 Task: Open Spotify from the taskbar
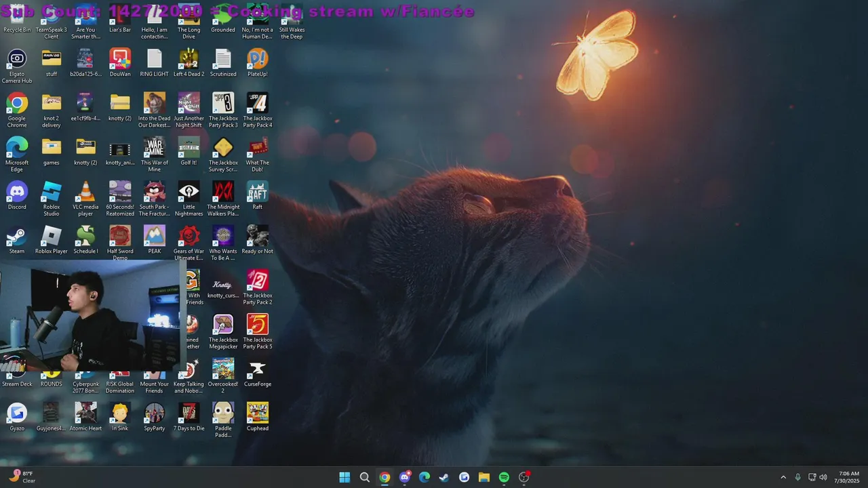point(504,477)
